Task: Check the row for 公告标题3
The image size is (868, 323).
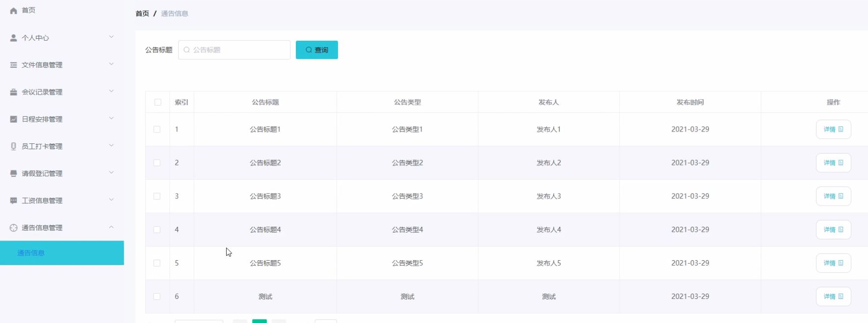Action: click(x=157, y=196)
